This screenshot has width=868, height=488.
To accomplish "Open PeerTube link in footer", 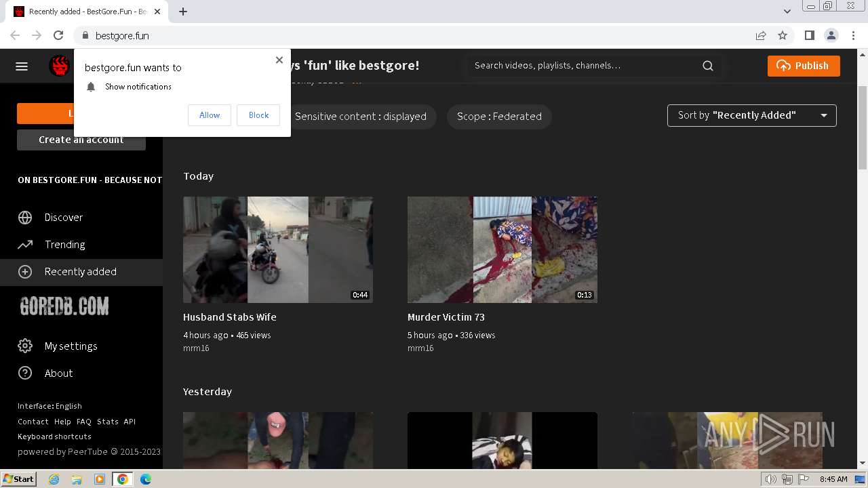I will pyautogui.click(x=87, y=452).
